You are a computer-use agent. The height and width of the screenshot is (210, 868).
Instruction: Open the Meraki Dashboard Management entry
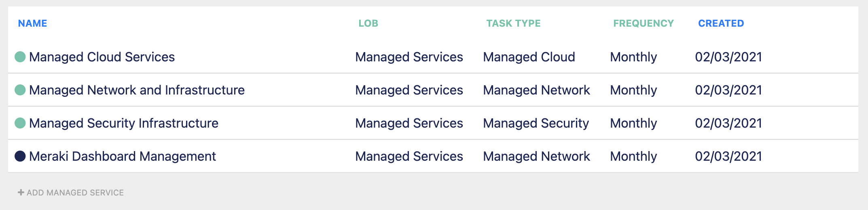[123, 156]
